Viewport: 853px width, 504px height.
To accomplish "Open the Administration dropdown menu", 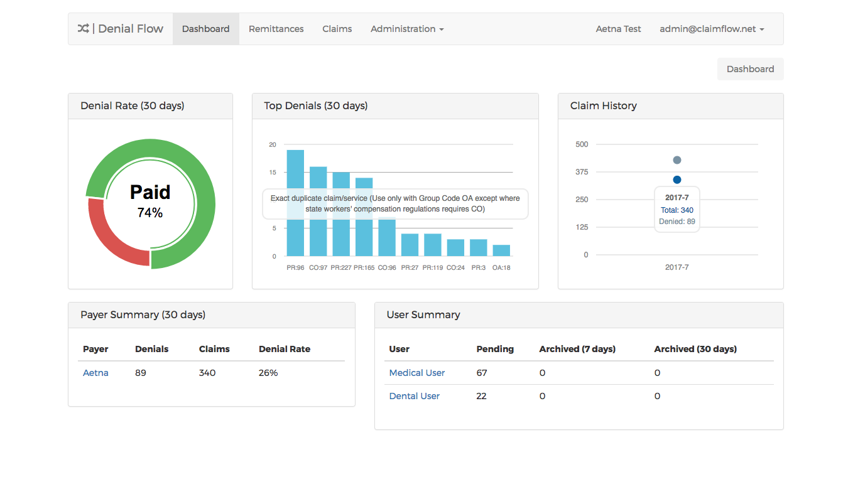I will point(406,29).
